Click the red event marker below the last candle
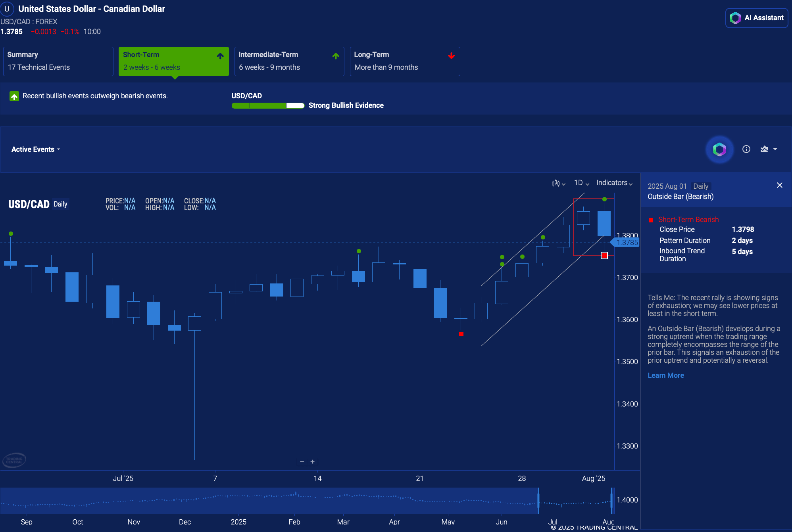 click(x=604, y=256)
